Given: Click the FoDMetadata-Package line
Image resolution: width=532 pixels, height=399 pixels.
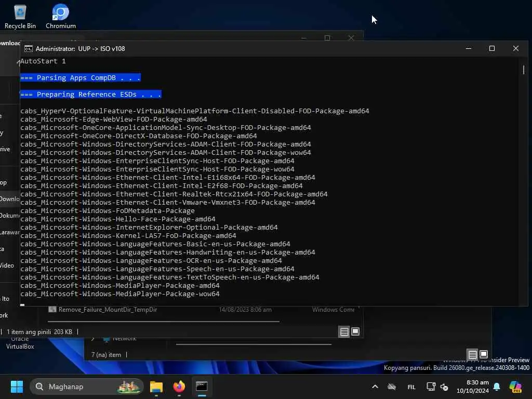Looking at the screenshot, I should (x=108, y=211).
